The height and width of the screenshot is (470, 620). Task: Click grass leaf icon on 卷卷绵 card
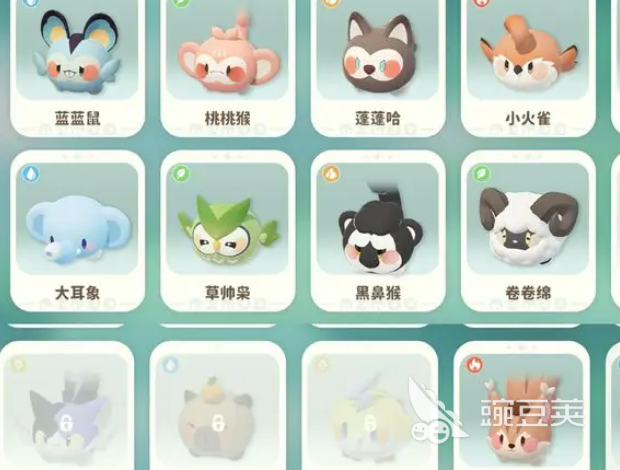[481, 174]
